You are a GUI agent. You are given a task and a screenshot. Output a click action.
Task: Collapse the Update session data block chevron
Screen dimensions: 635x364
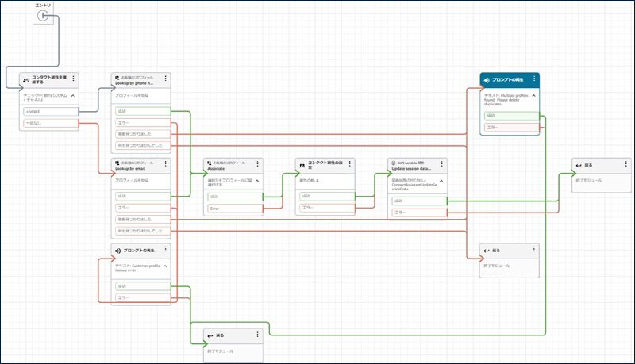pyautogui.click(x=441, y=181)
